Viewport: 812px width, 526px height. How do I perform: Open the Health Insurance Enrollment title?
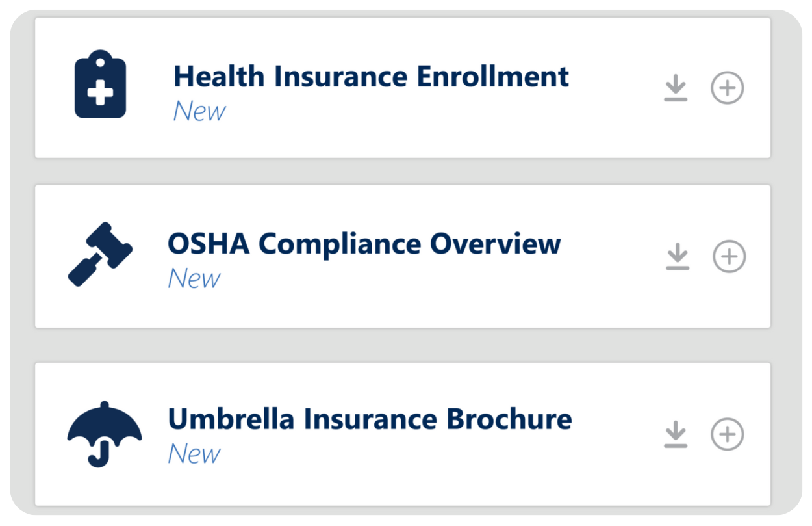(370, 77)
